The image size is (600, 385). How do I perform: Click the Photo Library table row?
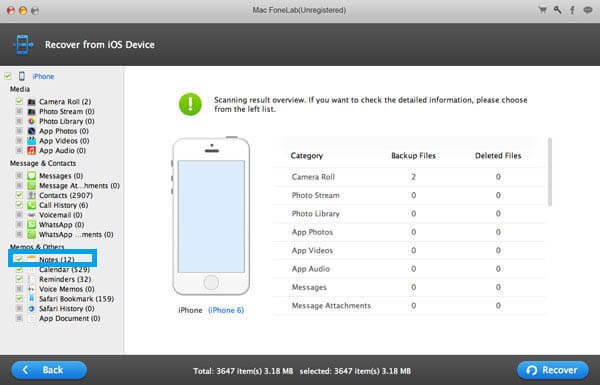[409, 214]
